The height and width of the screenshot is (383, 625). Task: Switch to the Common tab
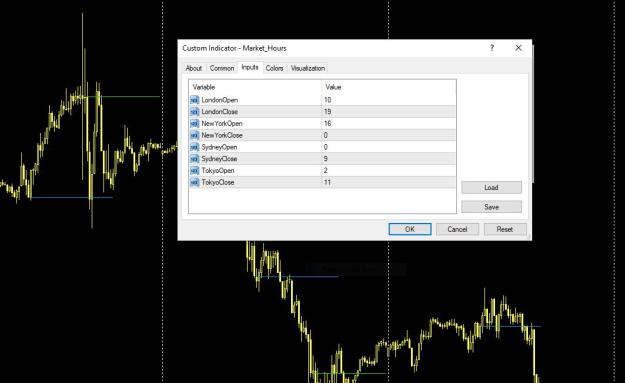click(x=222, y=68)
